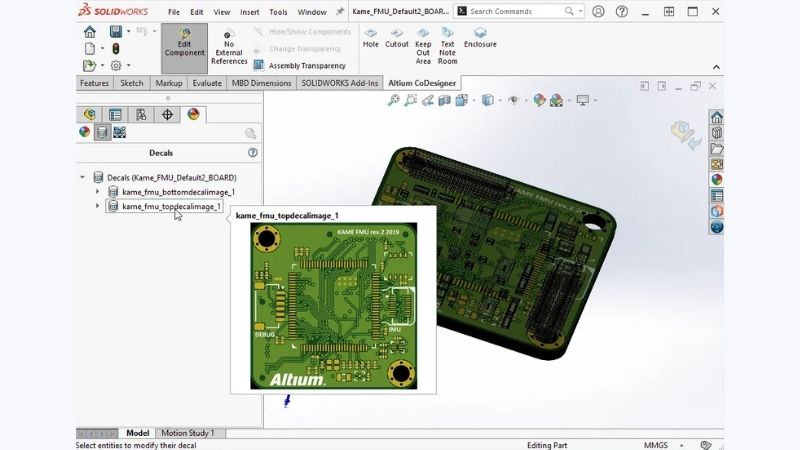Switch to the Features tab
Viewport: 800px width, 450px height.
pyautogui.click(x=94, y=83)
